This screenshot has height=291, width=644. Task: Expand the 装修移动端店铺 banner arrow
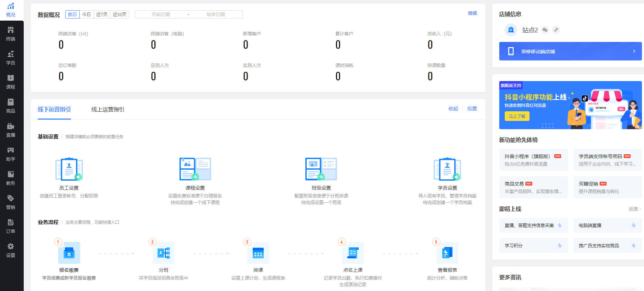click(x=634, y=51)
